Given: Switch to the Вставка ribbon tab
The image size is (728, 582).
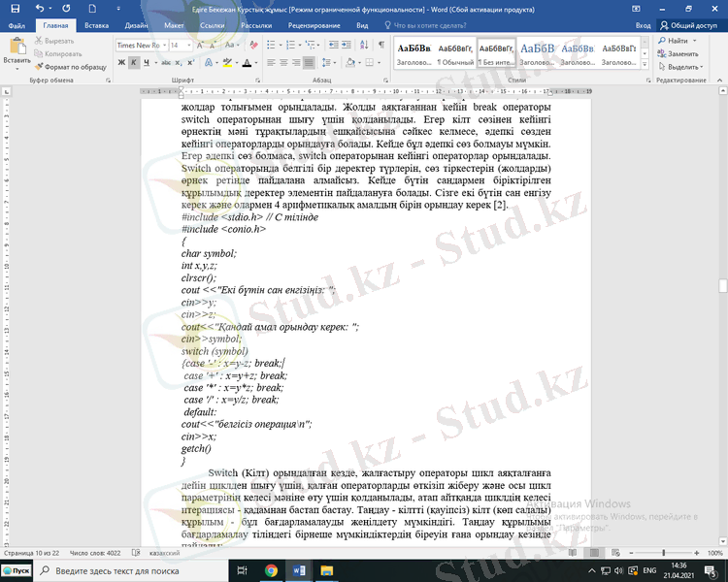Looking at the screenshot, I should click(96, 25).
